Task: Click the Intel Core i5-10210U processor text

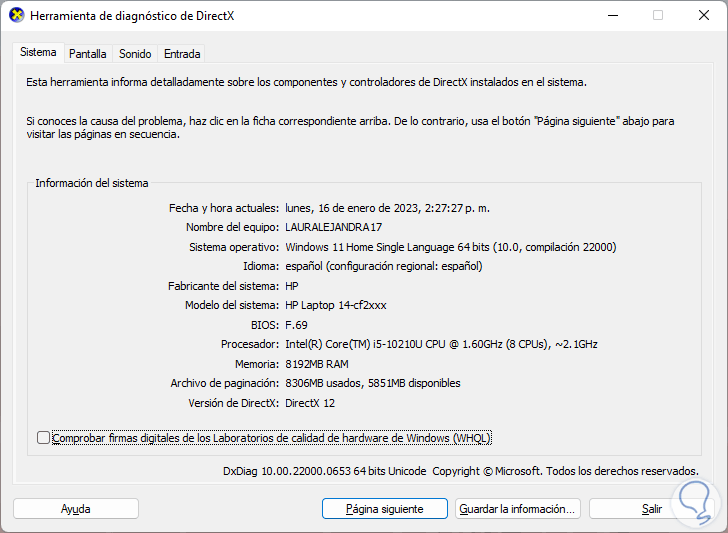Action: click(x=441, y=344)
